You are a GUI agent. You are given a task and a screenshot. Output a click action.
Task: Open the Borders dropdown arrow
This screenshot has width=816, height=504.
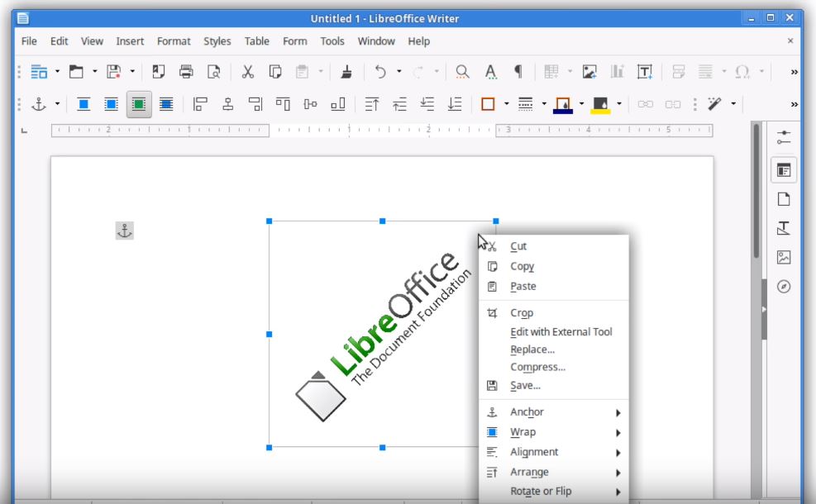(506, 104)
